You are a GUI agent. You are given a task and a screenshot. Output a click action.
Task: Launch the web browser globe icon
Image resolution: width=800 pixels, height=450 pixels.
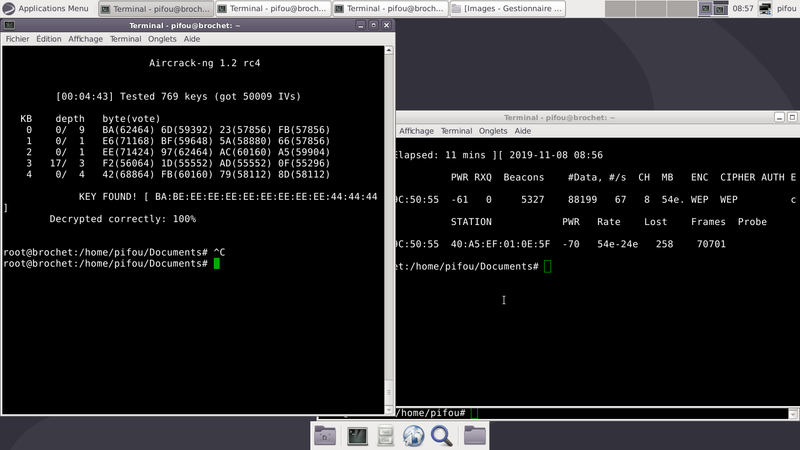[x=413, y=436]
